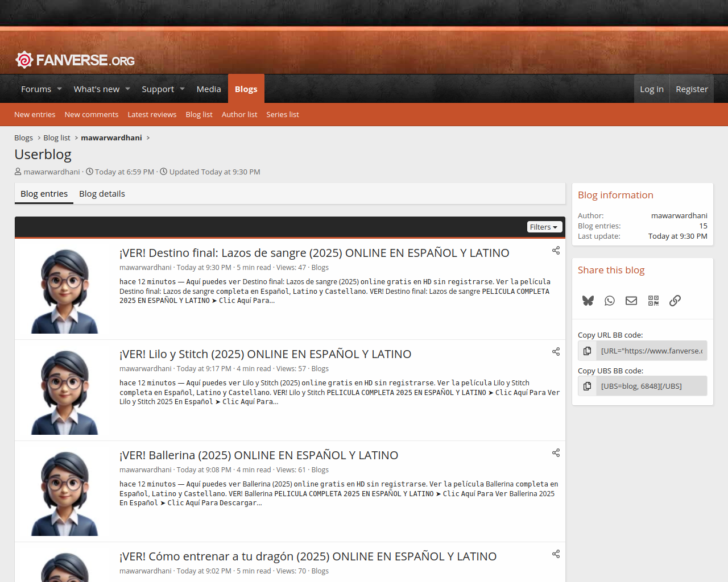Show the QR code for this blog

pyautogui.click(x=653, y=301)
